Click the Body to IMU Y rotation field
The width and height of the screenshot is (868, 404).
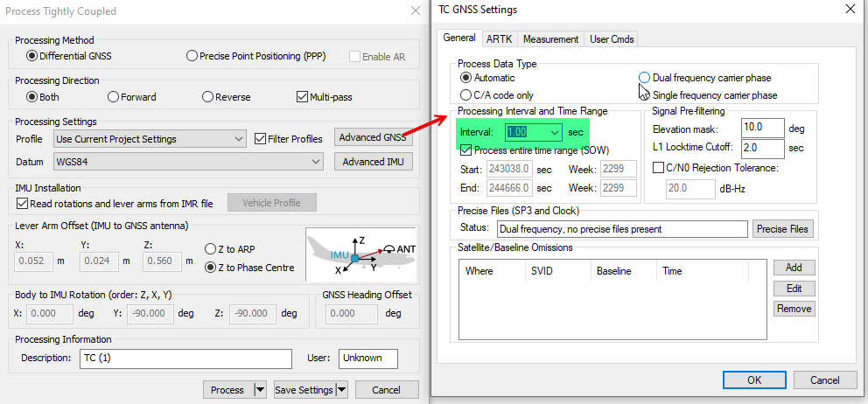[x=150, y=314]
